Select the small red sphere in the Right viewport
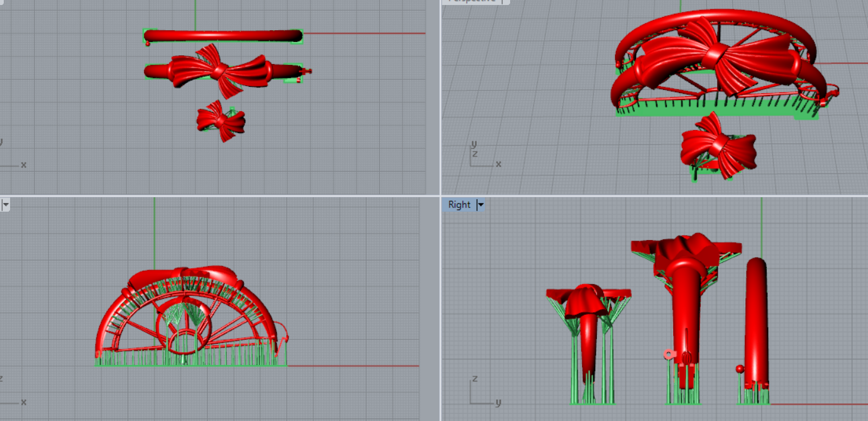Image resolution: width=868 pixels, height=421 pixels. 740,369
